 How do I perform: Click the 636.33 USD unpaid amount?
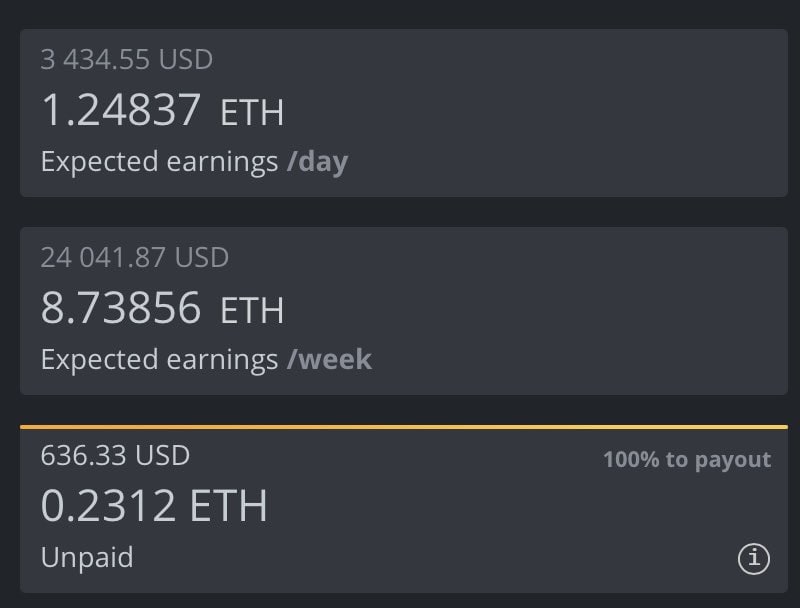coord(115,455)
